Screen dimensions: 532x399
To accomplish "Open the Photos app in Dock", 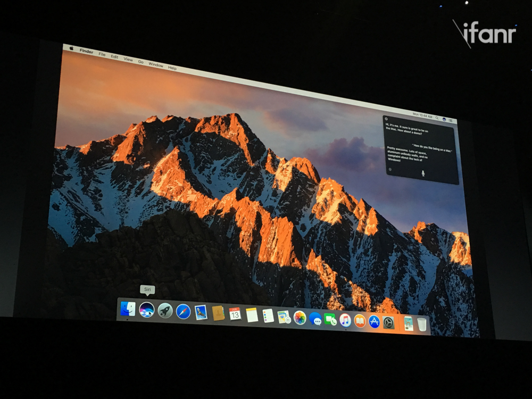I will [300, 318].
